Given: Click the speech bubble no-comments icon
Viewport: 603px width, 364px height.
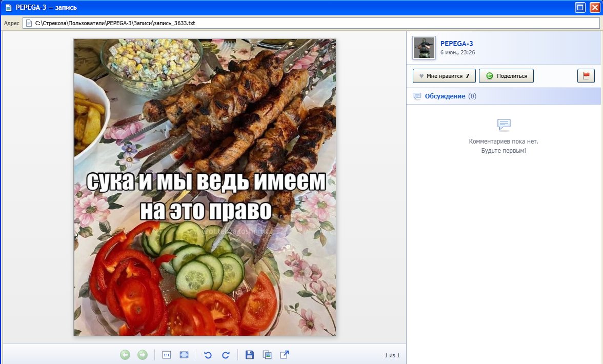Looking at the screenshot, I should [504, 125].
